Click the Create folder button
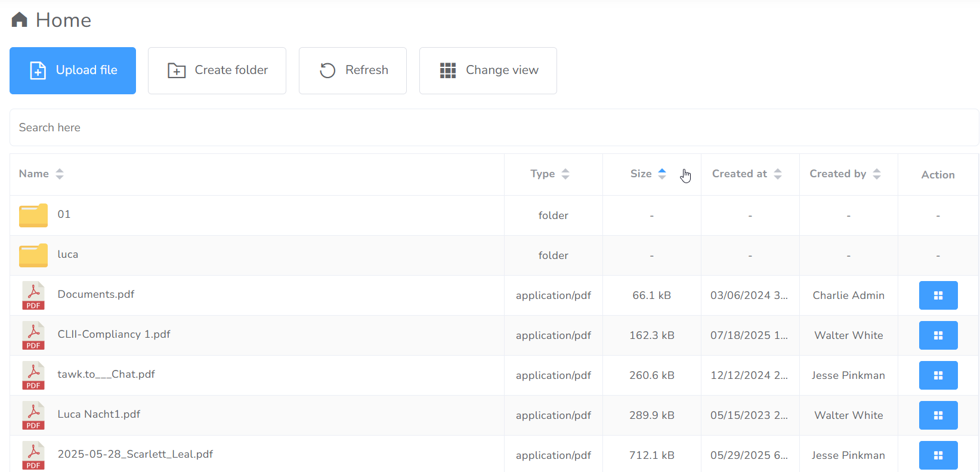 [x=217, y=70]
